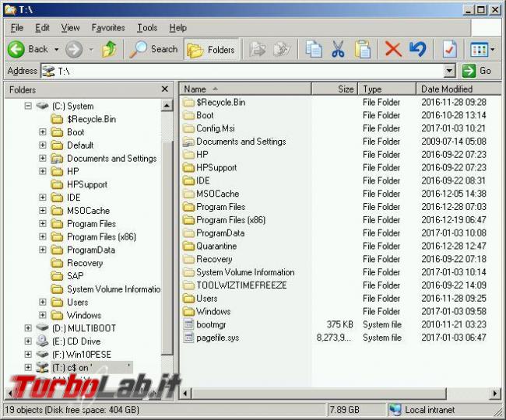Open the Edit menu

pos(42,28)
